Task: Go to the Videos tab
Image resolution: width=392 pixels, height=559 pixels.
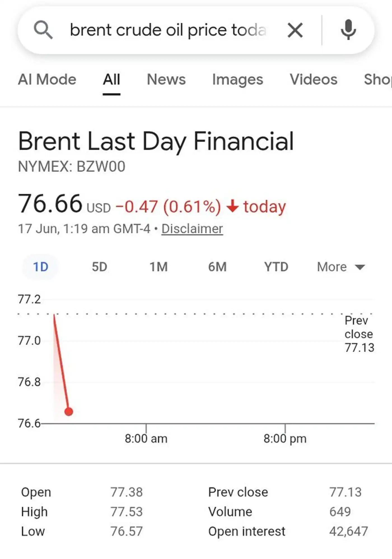Action: 313,79
